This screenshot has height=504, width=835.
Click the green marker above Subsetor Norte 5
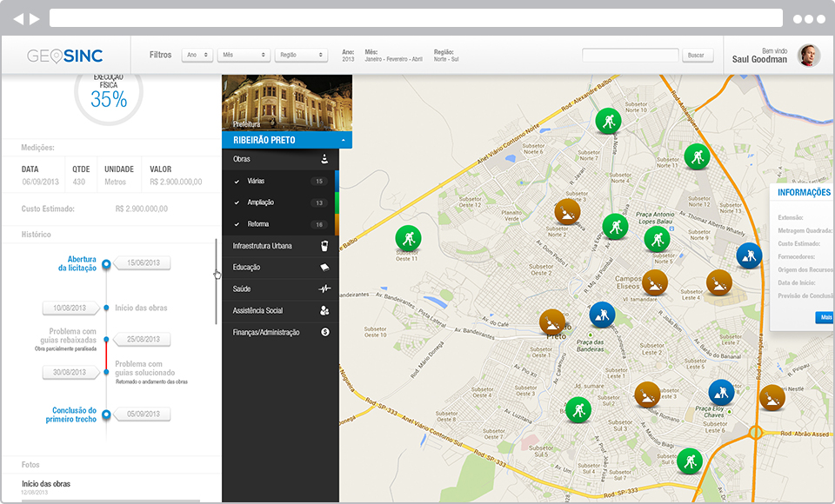[658, 240]
